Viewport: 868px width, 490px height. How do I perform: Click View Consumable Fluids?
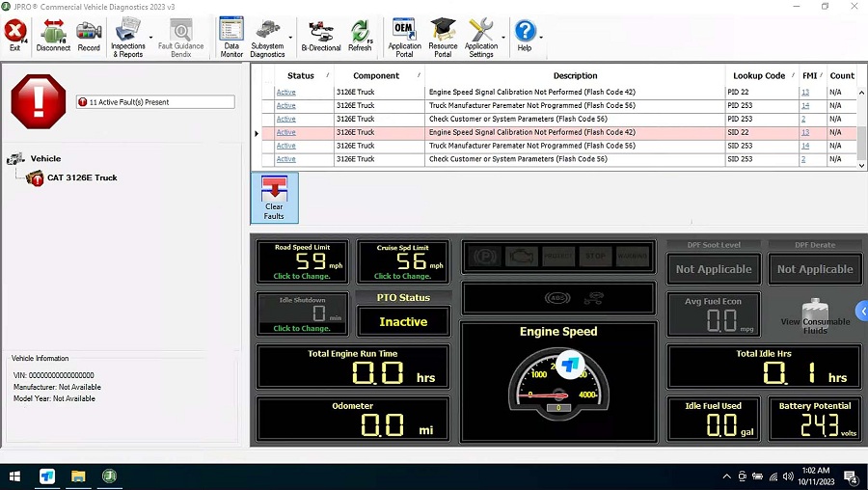coord(815,316)
